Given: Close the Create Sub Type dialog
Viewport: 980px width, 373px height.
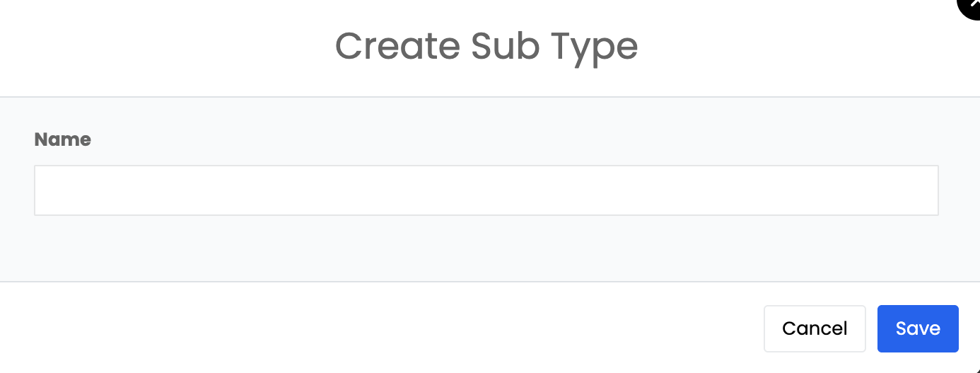Looking at the screenshot, I should [x=972, y=7].
